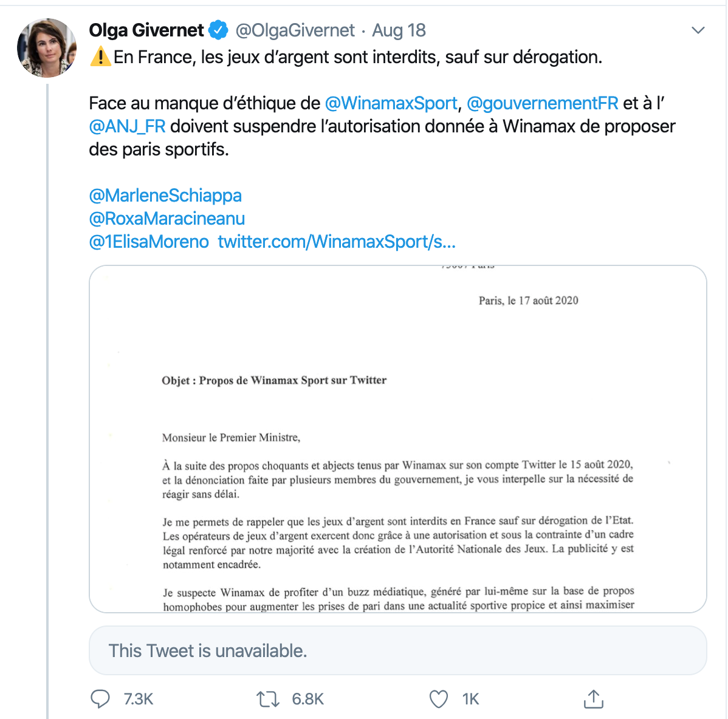The image size is (728, 719).
Task: Click the reply speech bubble icon
Action: pyautogui.click(x=100, y=699)
